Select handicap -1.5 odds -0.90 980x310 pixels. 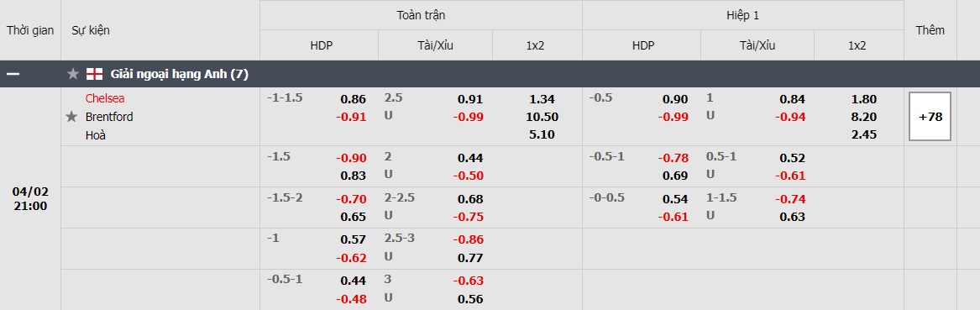click(351, 157)
